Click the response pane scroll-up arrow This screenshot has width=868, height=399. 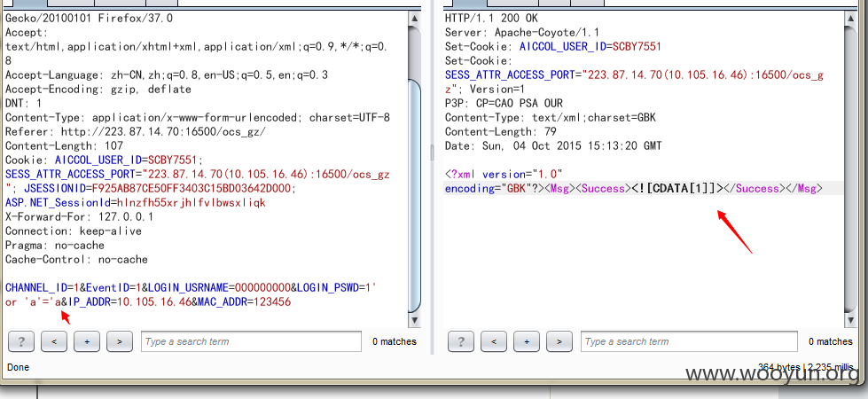click(x=853, y=19)
